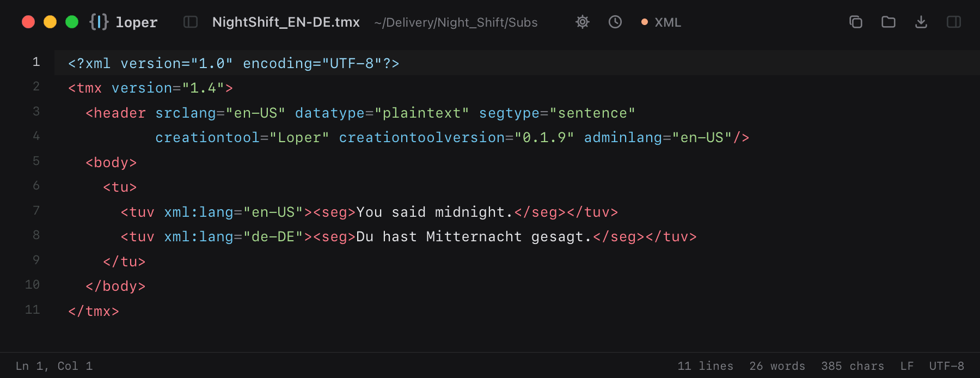Viewport: 980px width, 378px height.
Task: Click the xml:lang="en-US" attribute on line 7
Action: pos(233,212)
